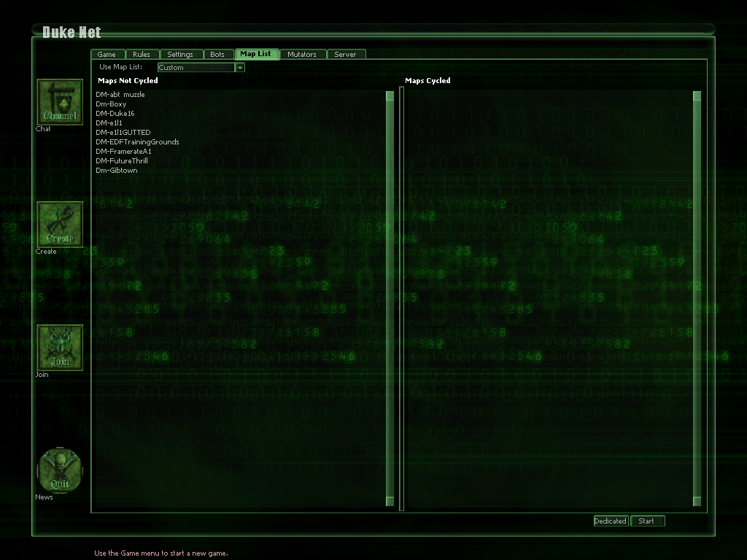Open the Mutators tab
The width and height of the screenshot is (747, 560).
coord(302,54)
